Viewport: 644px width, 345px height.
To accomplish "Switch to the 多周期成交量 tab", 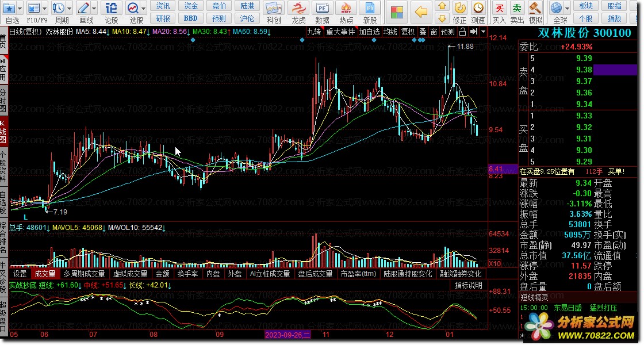I will click(84, 274).
